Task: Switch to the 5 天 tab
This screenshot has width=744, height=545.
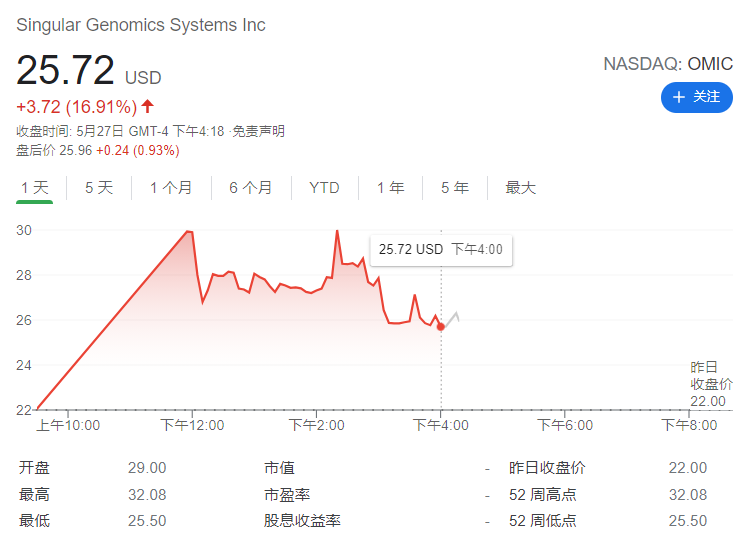Action: point(99,188)
